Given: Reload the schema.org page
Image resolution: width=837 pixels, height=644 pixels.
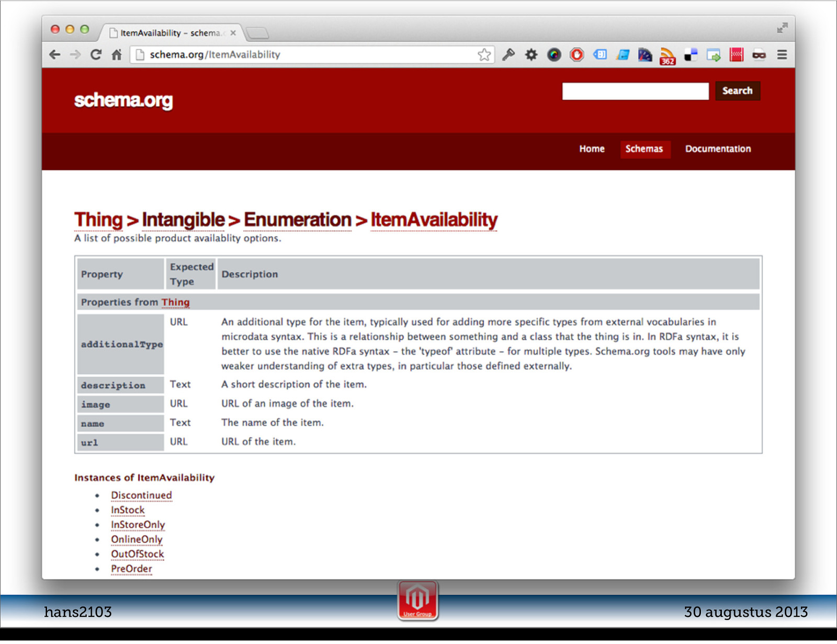Looking at the screenshot, I should [x=96, y=54].
